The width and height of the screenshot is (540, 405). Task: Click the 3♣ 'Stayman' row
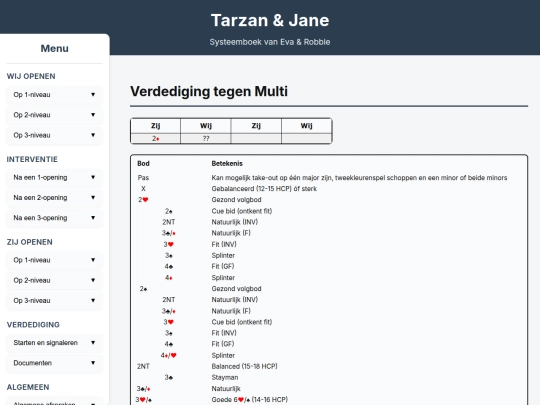coord(329,377)
